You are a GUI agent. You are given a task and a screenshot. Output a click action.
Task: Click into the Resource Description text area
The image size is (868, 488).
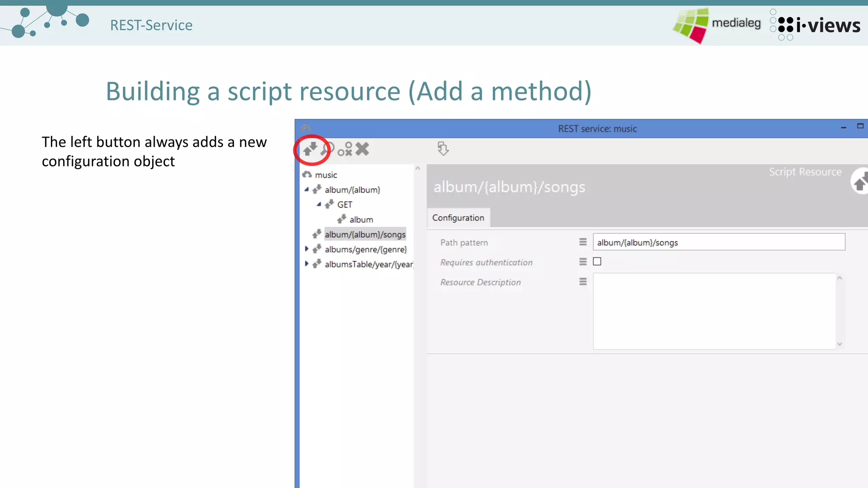[714, 311]
